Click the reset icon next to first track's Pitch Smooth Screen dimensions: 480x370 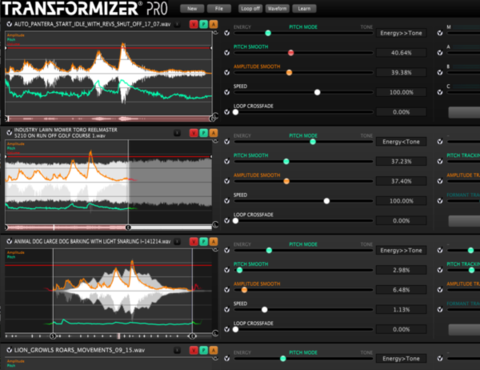(227, 53)
